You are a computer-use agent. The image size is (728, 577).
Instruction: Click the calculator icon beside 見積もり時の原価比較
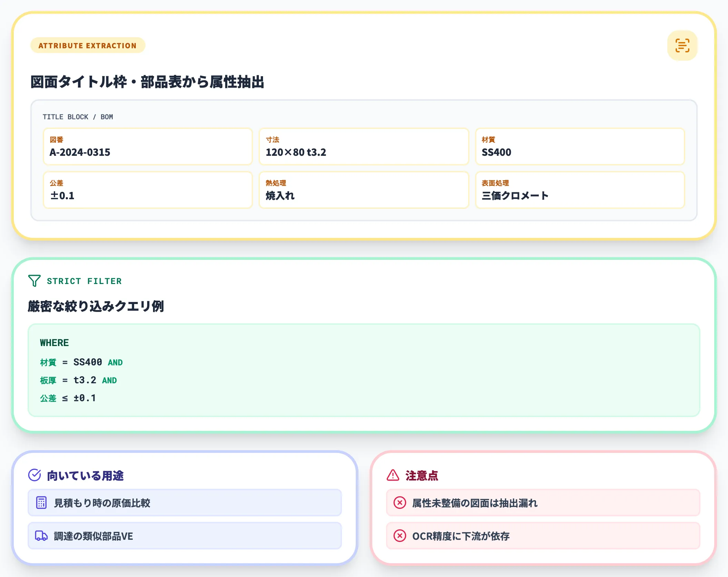tap(41, 503)
